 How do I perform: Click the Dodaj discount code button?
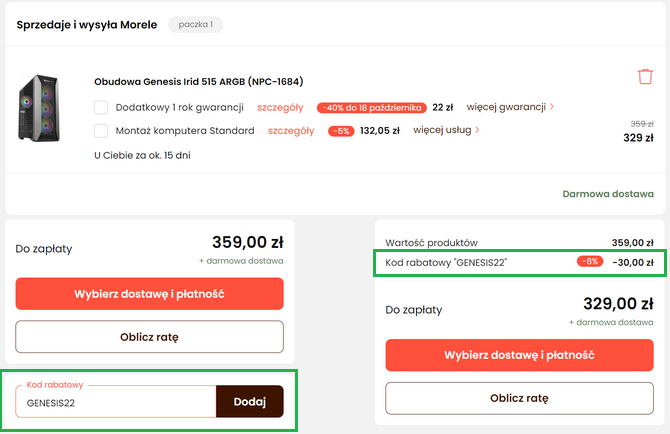coord(250,402)
